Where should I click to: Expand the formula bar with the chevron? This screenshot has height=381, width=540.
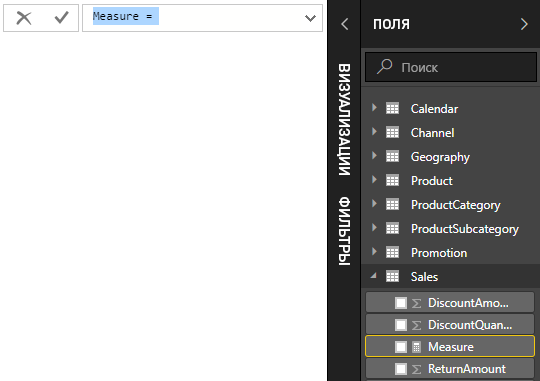point(310,18)
